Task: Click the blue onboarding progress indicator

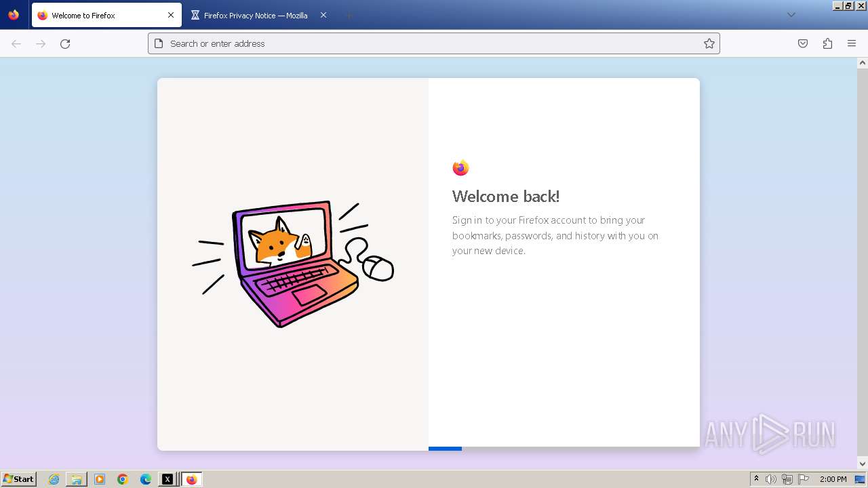Action: click(445, 449)
